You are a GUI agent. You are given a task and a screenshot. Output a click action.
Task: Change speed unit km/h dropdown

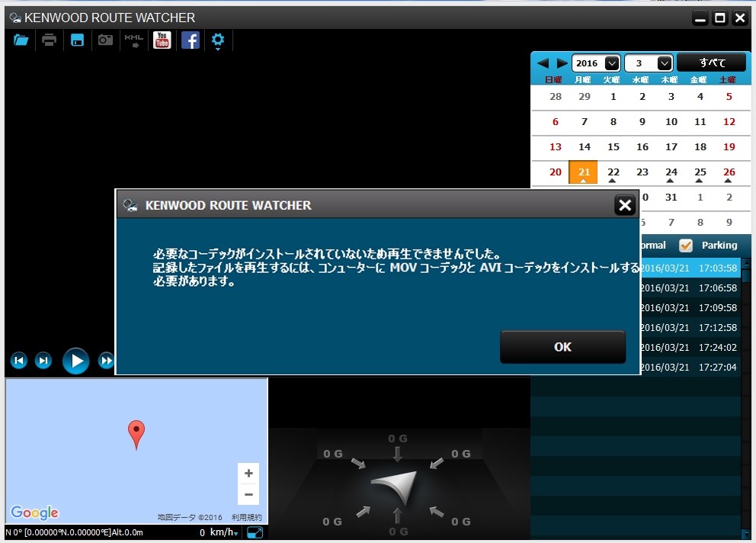(x=224, y=532)
